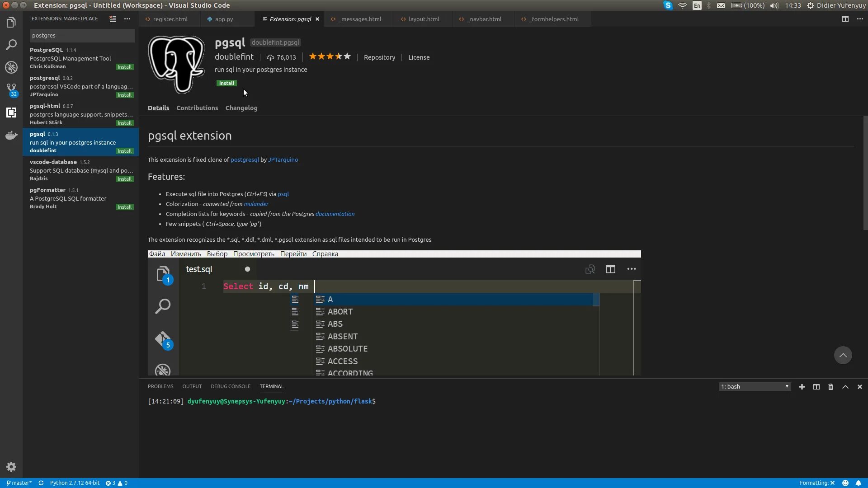Open the Repository link

(379, 57)
